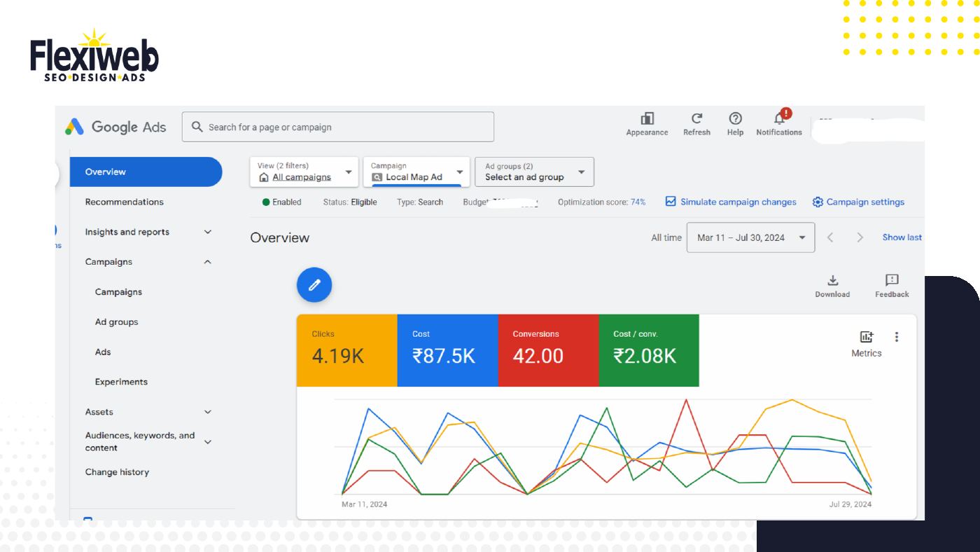Image resolution: width=980 pixels, height=552 pixels.
Task: Click the 74% optimization score
Action: pyautogui.click(x=638, y=202)
